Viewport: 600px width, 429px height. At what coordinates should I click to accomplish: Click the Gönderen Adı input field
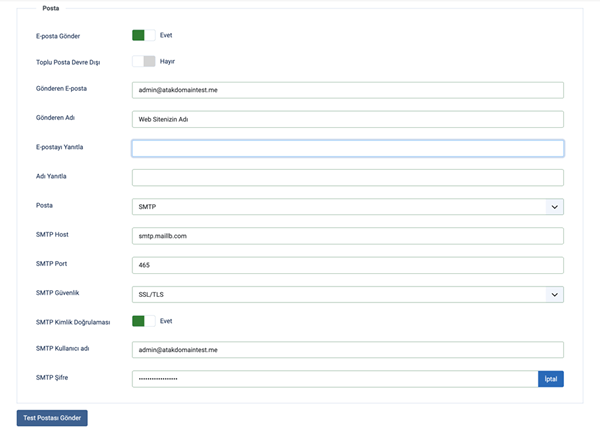[347, 119]
